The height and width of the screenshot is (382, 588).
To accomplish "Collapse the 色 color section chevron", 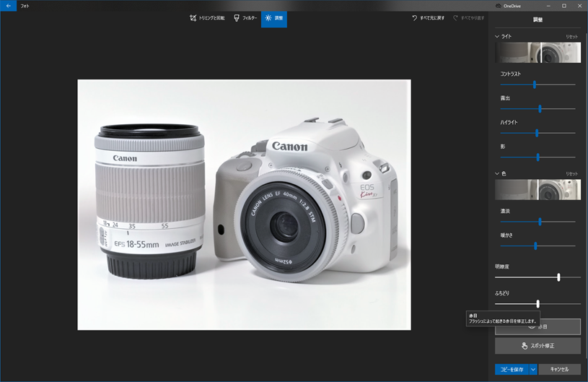I will point(497,174).
